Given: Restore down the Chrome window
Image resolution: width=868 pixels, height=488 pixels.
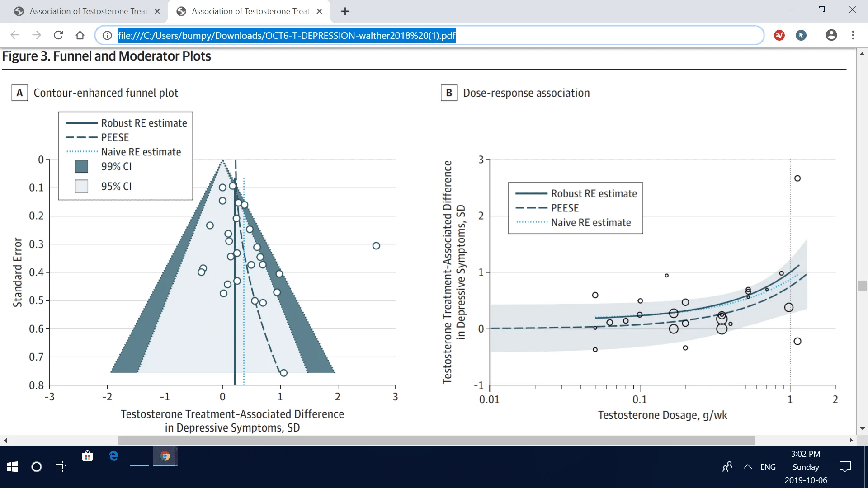Looking at the screenshot, I should coord(821,10).
